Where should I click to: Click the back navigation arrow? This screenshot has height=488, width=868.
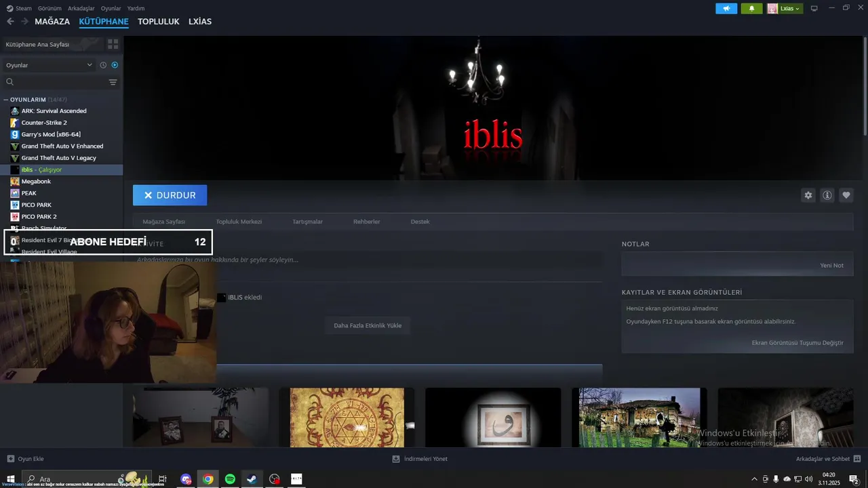click(x=10, y=22)
